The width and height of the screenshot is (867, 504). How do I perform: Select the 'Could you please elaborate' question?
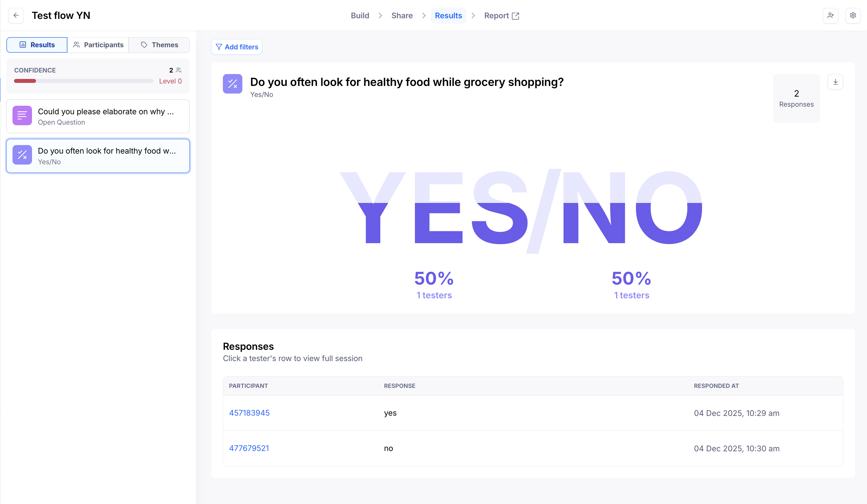105,116
